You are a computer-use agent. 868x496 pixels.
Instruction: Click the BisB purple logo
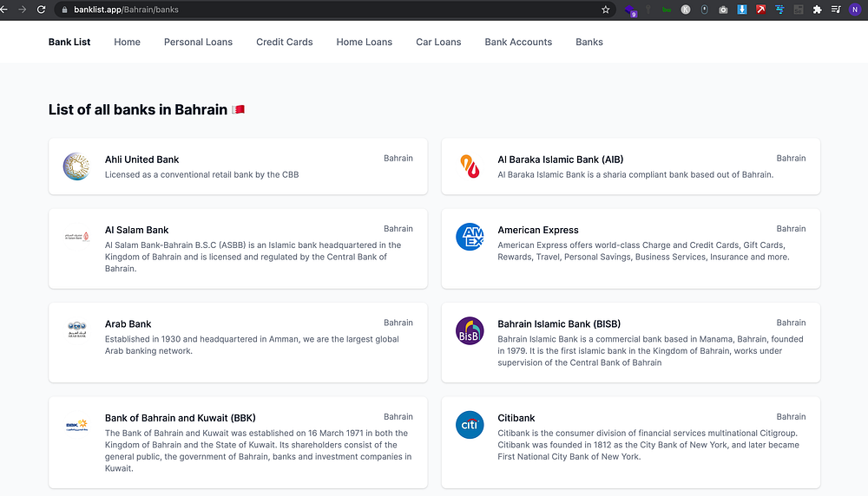470,330
